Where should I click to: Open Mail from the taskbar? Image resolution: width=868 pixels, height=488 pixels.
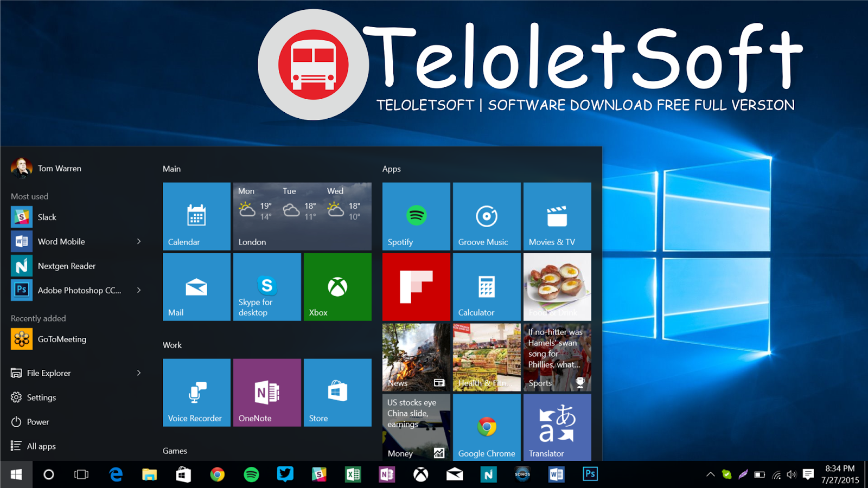455,474
